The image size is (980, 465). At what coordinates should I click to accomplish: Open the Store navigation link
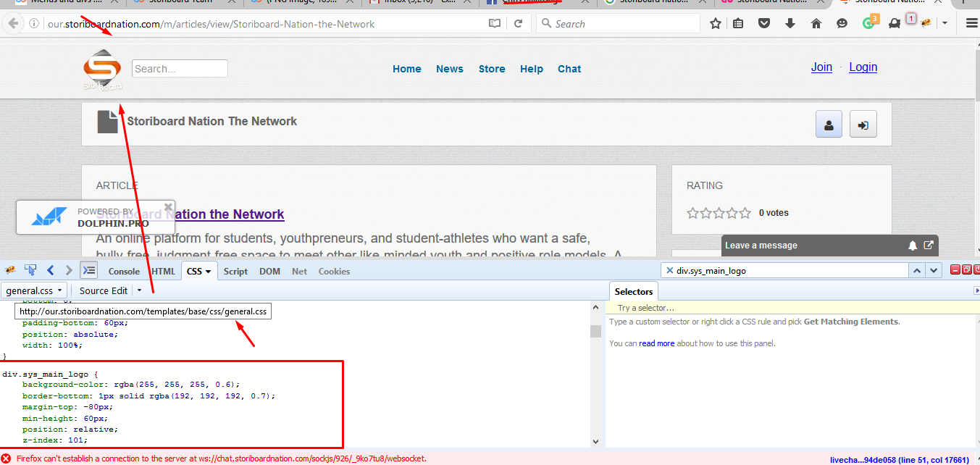pos(492,69)
